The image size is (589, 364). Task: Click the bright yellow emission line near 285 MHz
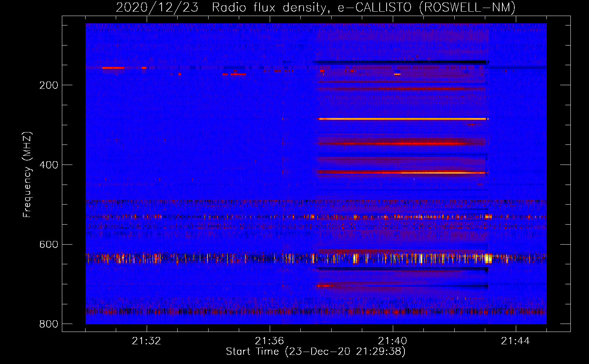pos(403,119)
